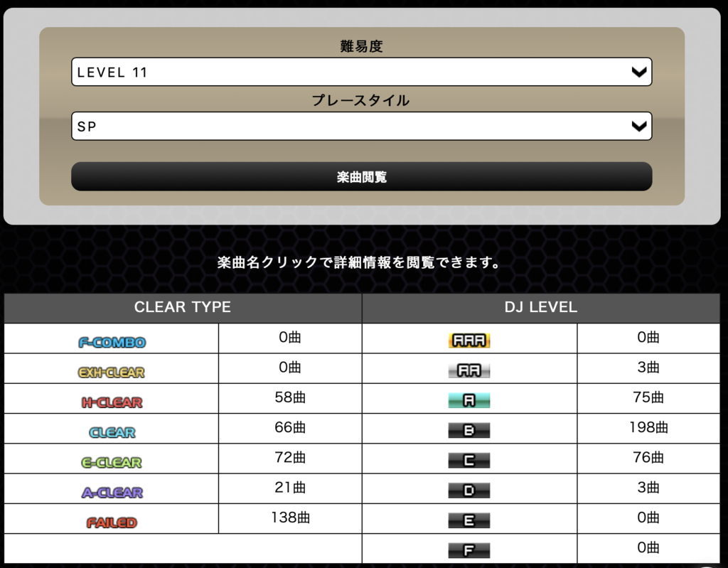This screenshot has height=568, width=728.
Task: Click the 58曲 count for H-CLEAR
Action: (290, 397)
